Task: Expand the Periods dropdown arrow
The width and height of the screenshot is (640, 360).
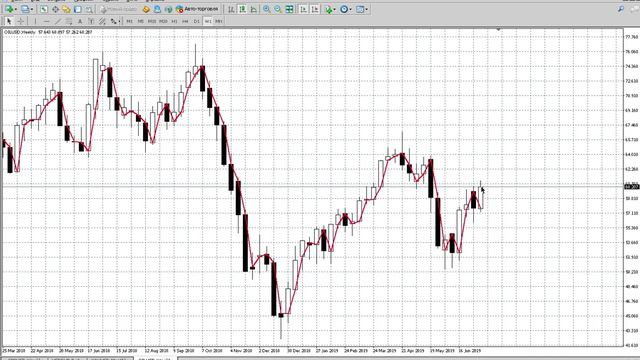Action: (351, 9)
